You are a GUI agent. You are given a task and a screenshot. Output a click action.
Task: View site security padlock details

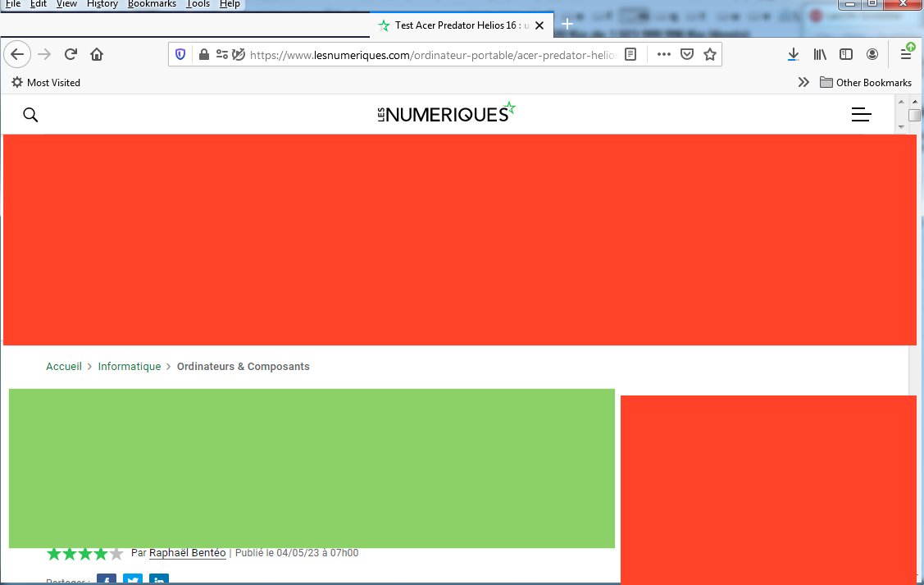click(204, 55)
